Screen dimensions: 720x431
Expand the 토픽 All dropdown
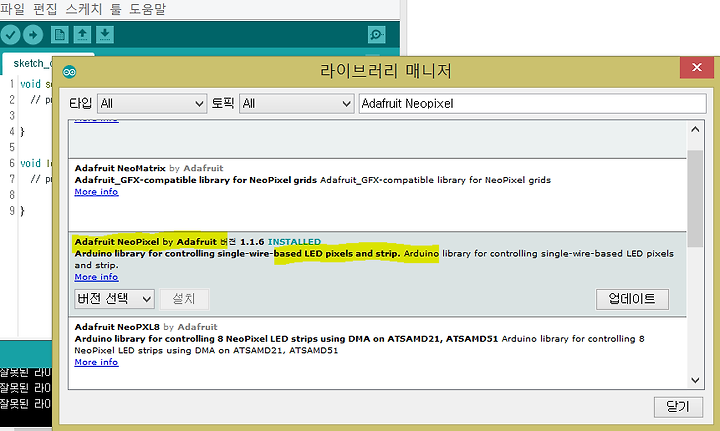click(x=297, y=104)
